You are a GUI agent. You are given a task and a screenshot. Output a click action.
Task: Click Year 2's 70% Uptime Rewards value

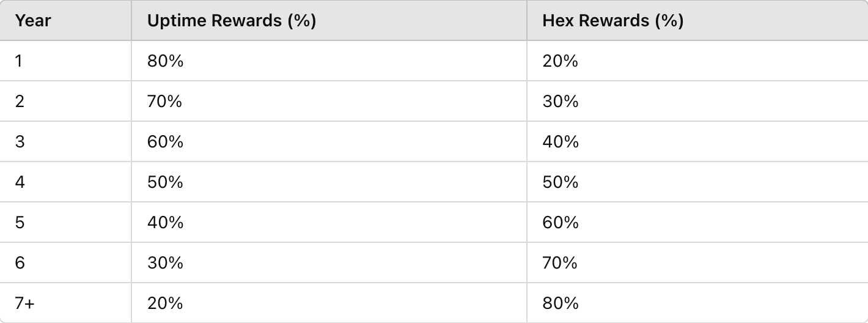[x=165, y=102]
